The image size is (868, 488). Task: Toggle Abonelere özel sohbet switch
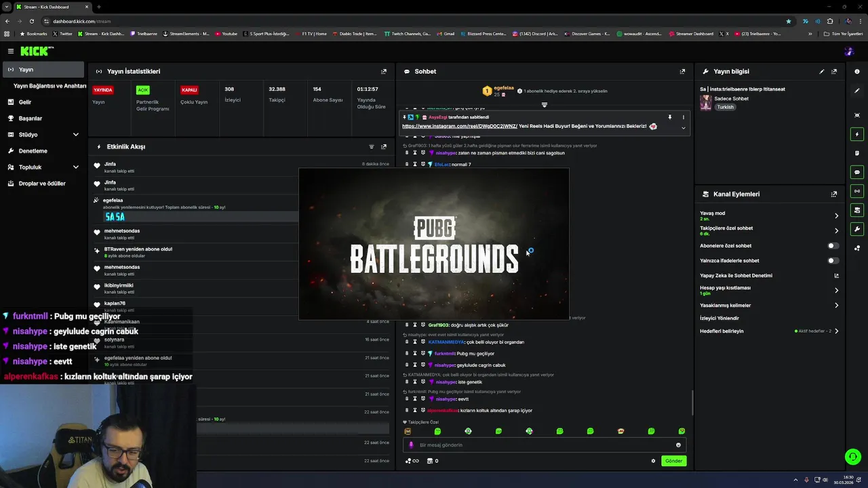point(833,245)
